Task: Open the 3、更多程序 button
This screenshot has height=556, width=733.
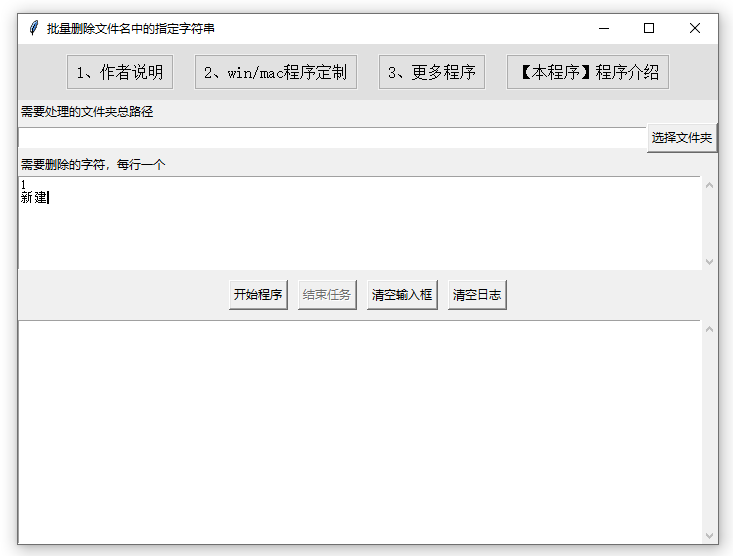Action: click(x=431, y=72)
